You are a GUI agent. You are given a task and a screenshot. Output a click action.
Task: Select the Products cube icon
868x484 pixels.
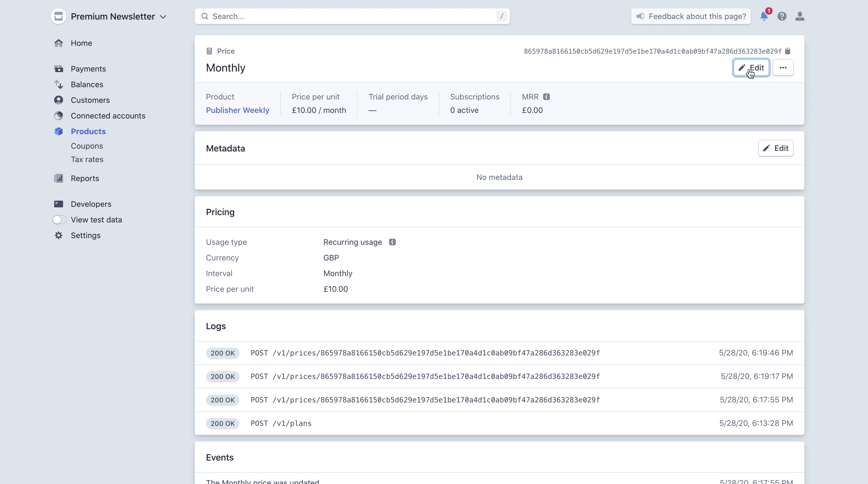(x=59, y=131)
